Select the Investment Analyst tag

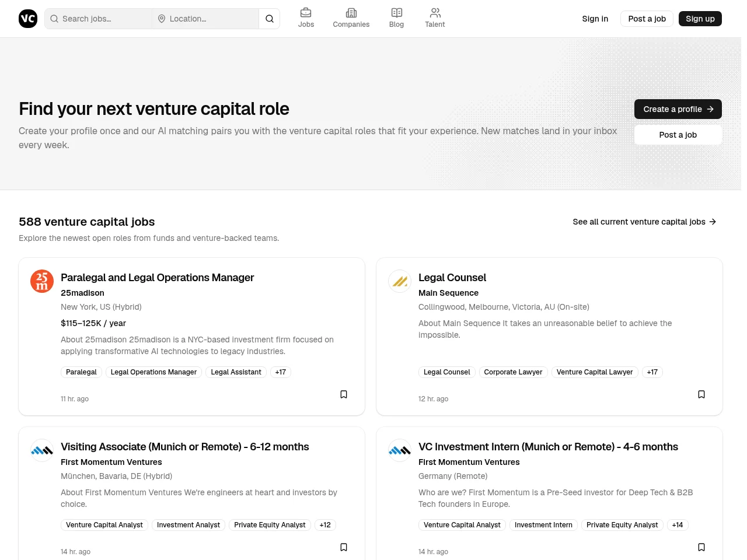[189, 525]
